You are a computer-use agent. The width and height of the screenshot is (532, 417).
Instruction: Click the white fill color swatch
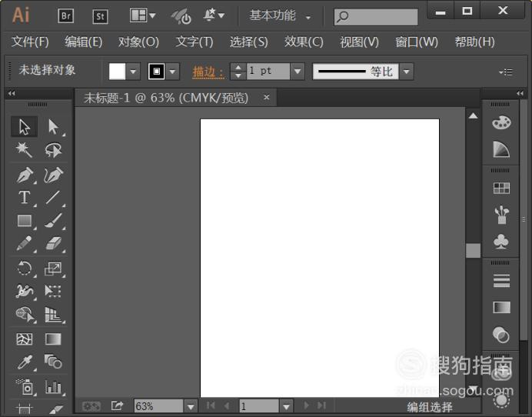pyautogui.click(x=117, y=72)
